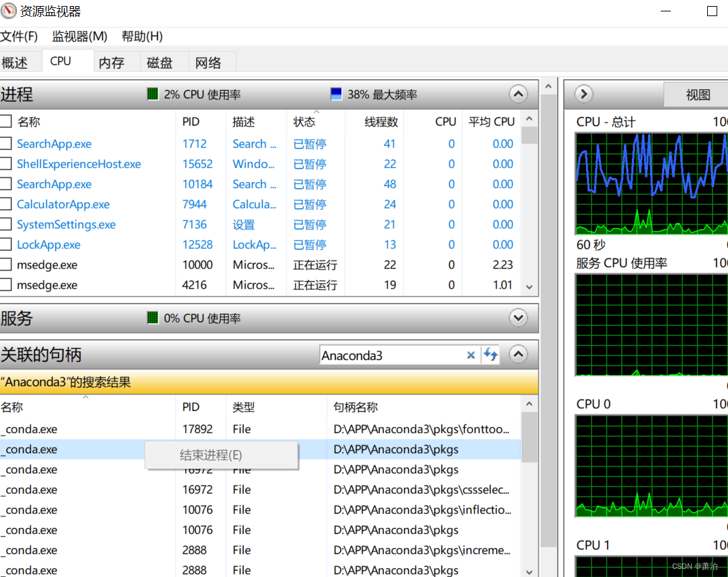Image resolution: width=728 pixels, height=577 pixels.
Task: Sort processes by 平均 CPU column
Action: click(x=491, y=122)
